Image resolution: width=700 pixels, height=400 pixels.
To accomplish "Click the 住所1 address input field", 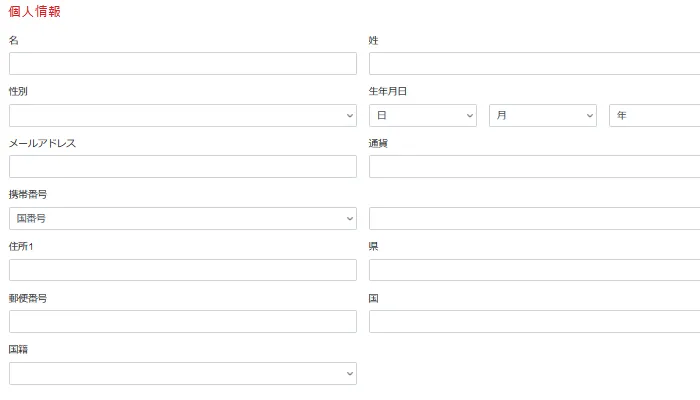I will pos(182,270).
